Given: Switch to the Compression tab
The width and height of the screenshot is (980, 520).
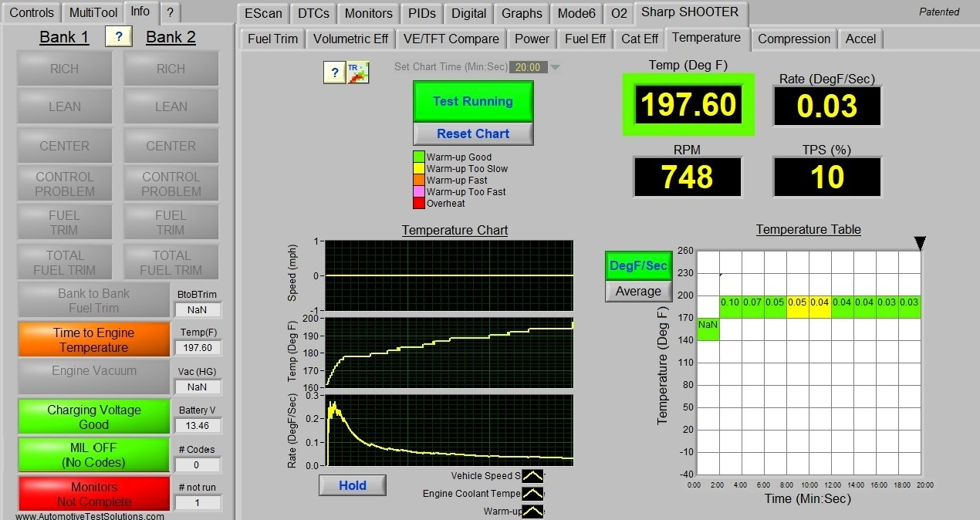Looking at the screenshot, I should [793, 39].
